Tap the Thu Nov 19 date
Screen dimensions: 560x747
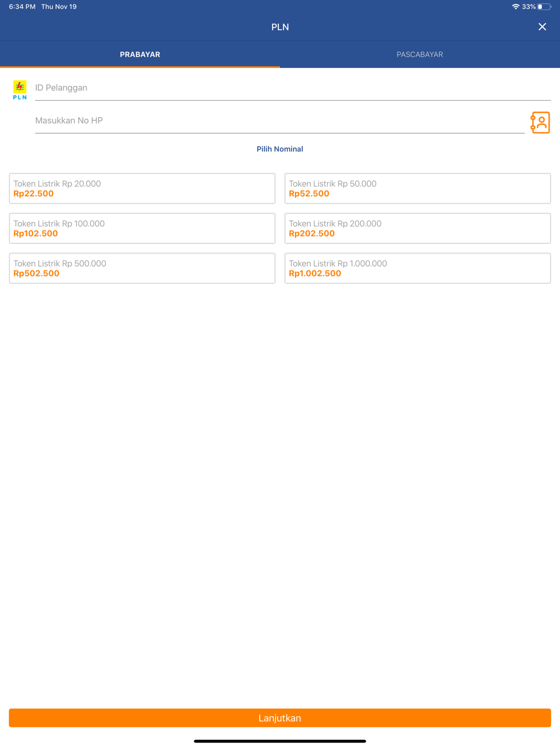pos(59,7)
